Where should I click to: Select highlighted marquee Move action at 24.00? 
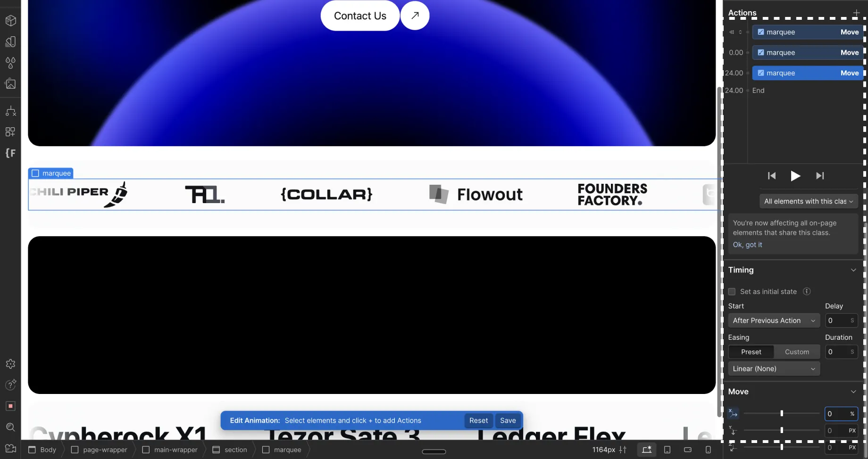808,73
